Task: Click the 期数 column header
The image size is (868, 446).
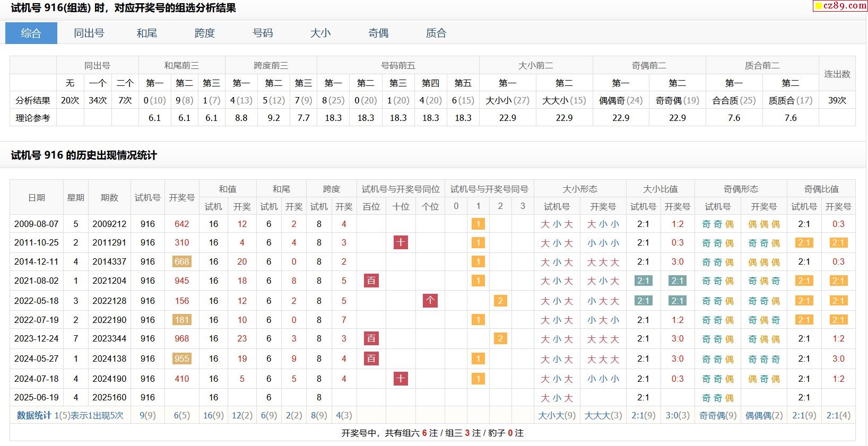Action: click(x=109, y=197)
